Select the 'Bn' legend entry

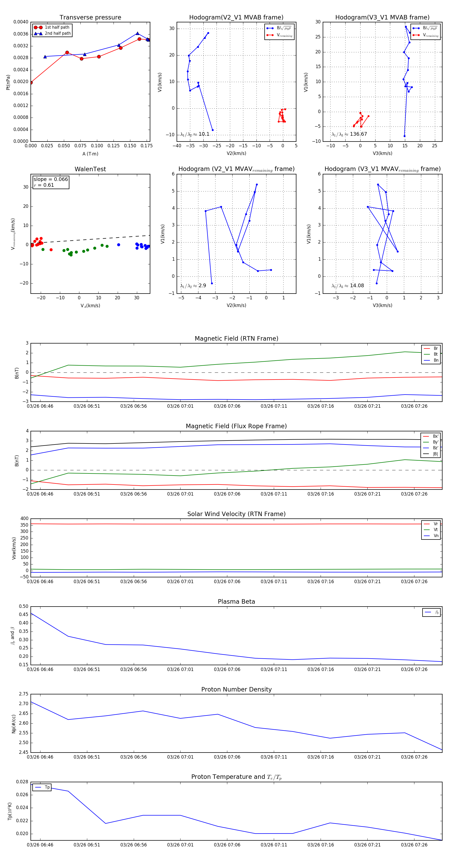[431, 361]
